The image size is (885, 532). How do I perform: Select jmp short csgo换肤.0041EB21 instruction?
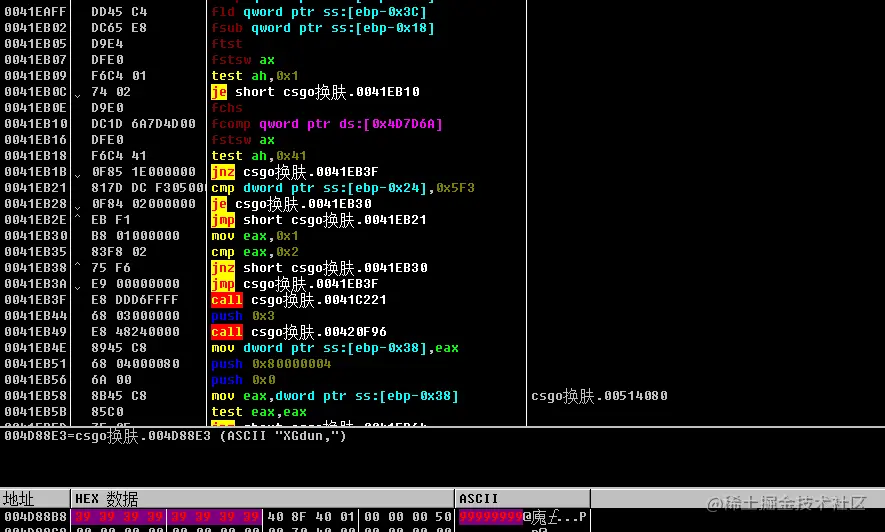319,219
